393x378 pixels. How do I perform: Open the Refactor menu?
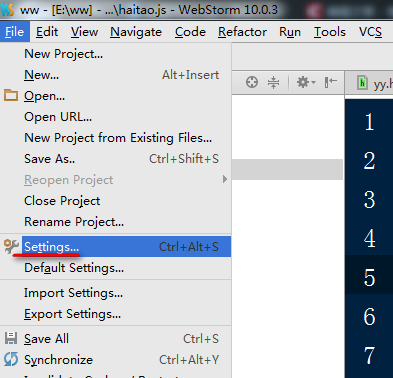242,32
